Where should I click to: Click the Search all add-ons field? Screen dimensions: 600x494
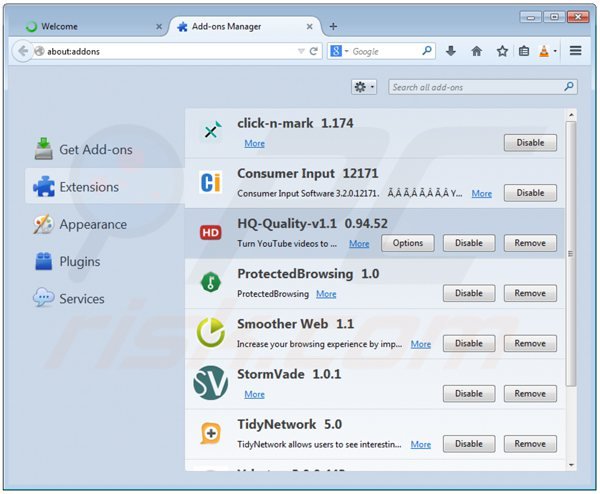(x=476, y=88)
